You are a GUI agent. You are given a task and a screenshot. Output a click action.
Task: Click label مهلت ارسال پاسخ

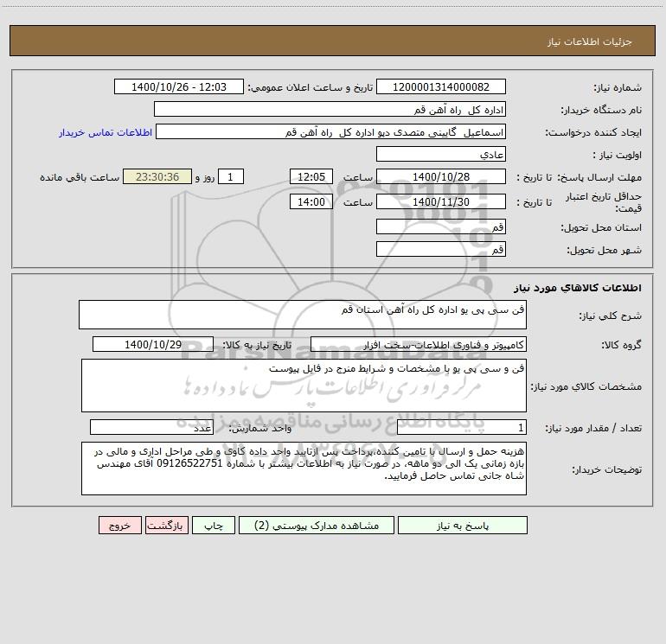[599, 177]
